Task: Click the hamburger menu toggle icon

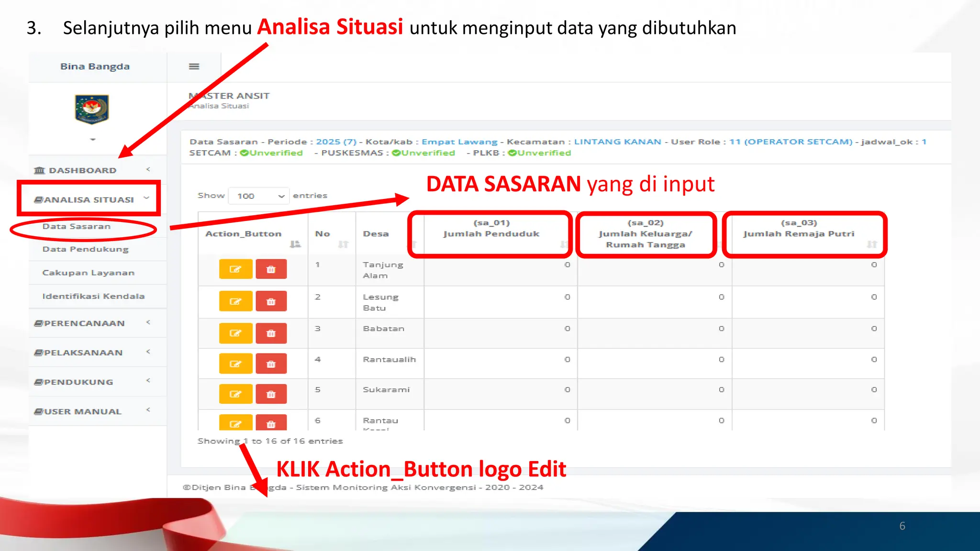Action: [x=194, y=66]
